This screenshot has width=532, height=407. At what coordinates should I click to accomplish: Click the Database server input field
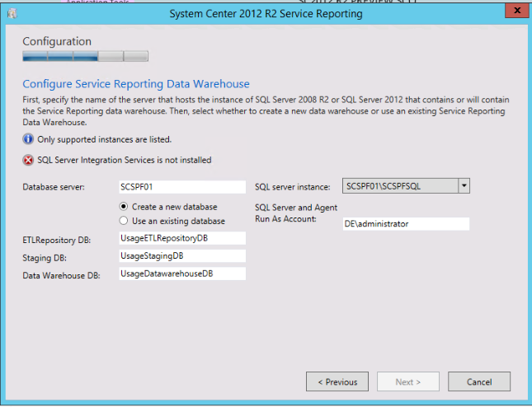coord(181,187)
